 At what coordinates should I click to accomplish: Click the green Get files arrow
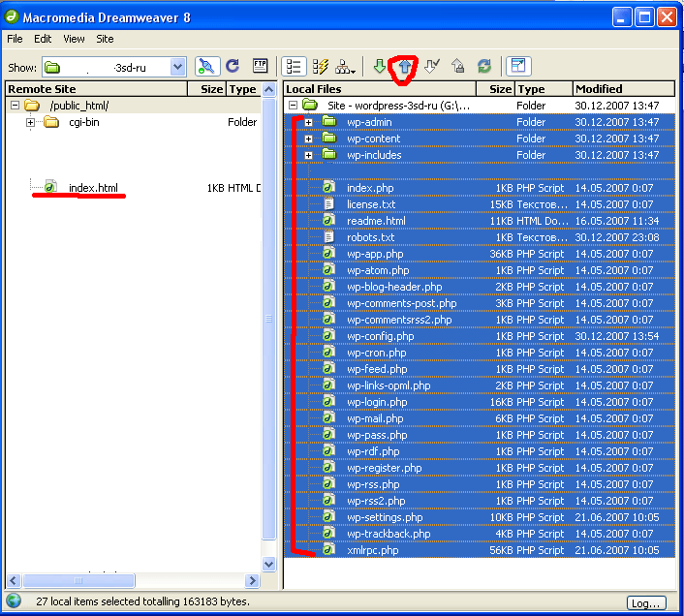click(x=380, y=66)
